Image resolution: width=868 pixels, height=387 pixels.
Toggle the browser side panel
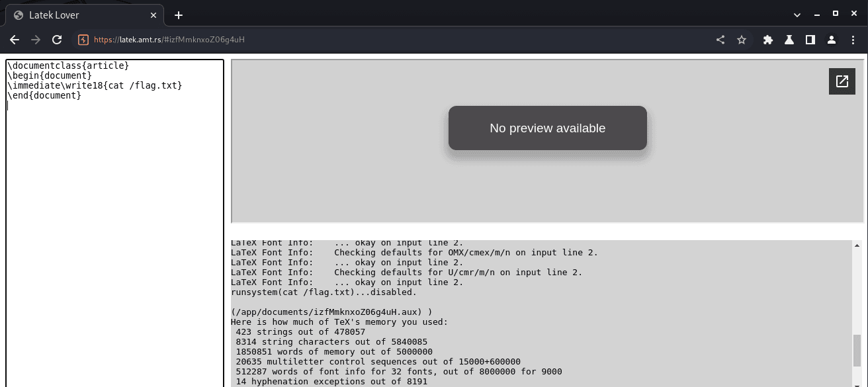810,40
